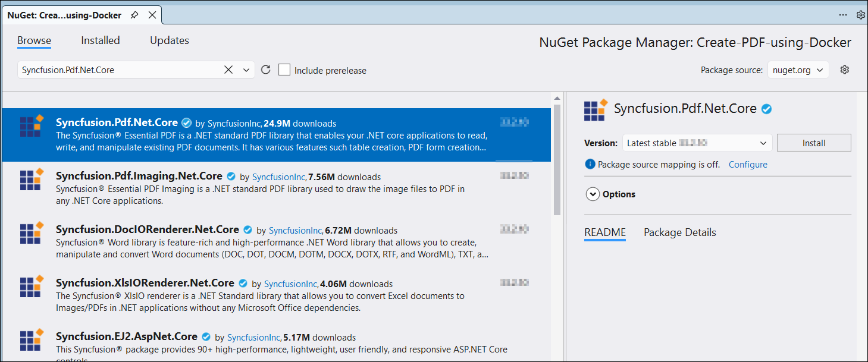
Task: Expand the search history dropdown arrow
Action: pos(246,70)
